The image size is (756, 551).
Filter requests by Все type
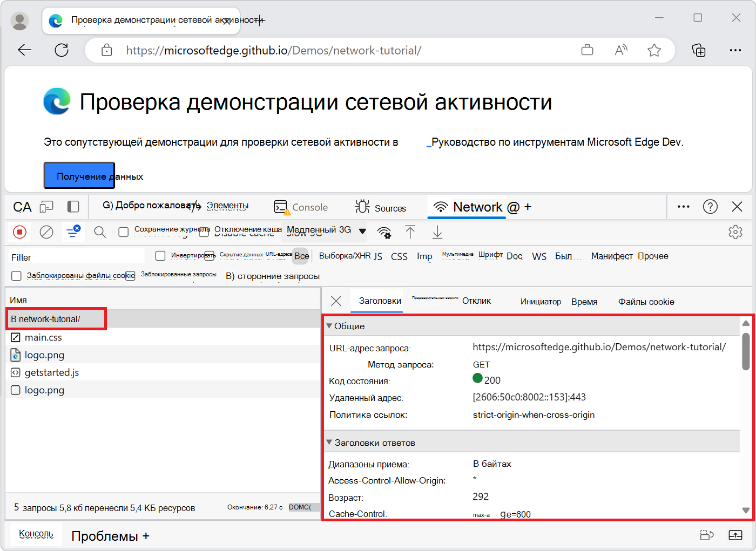(302, 256)
